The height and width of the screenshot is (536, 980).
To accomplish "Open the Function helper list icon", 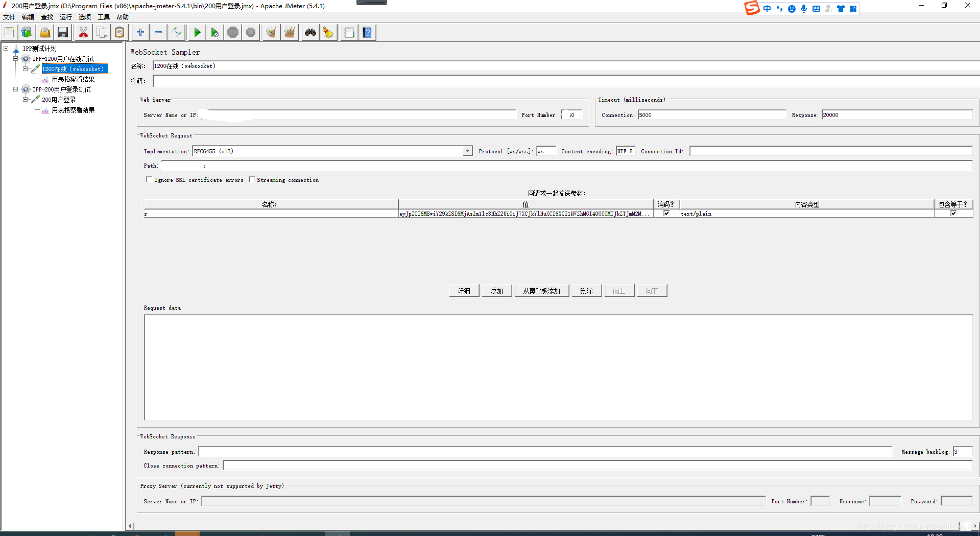I will tap(349, 33).
